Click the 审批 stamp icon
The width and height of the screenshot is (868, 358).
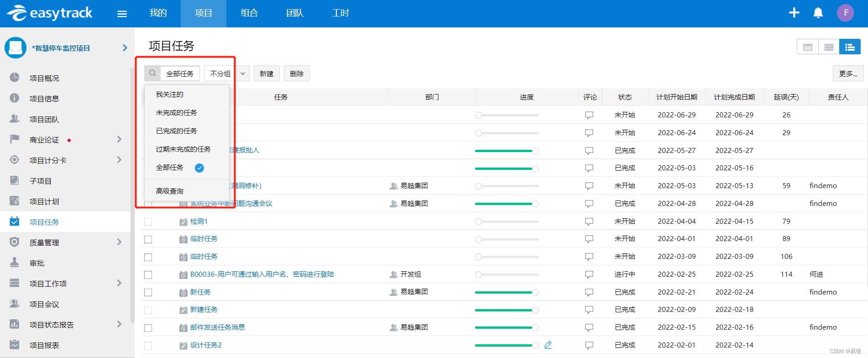[15, 263]
